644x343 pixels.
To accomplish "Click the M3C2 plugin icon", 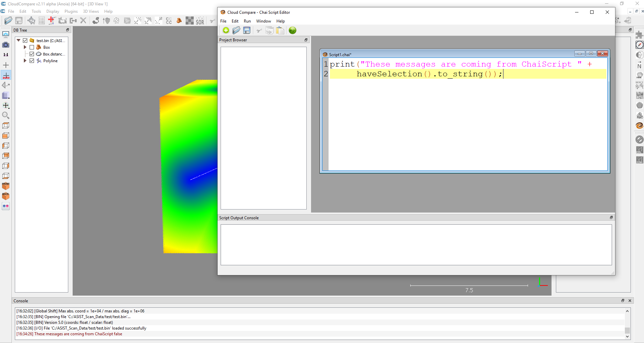I will 640,85.
